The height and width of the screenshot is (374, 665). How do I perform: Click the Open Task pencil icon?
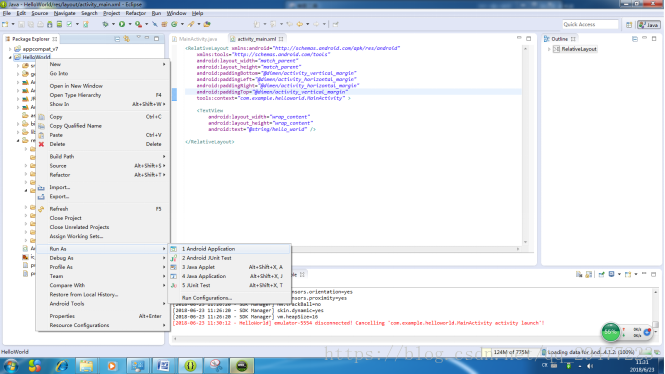coord(191,24)
